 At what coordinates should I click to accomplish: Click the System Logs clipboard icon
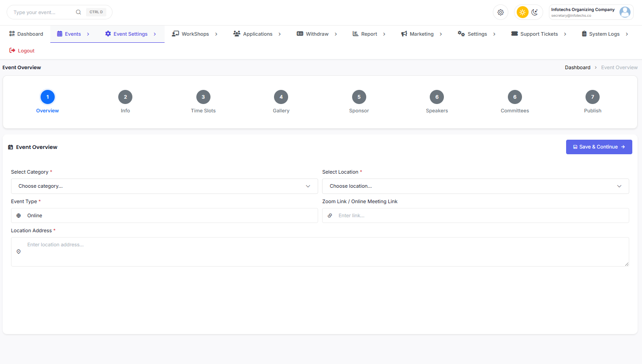pos(584,34)
